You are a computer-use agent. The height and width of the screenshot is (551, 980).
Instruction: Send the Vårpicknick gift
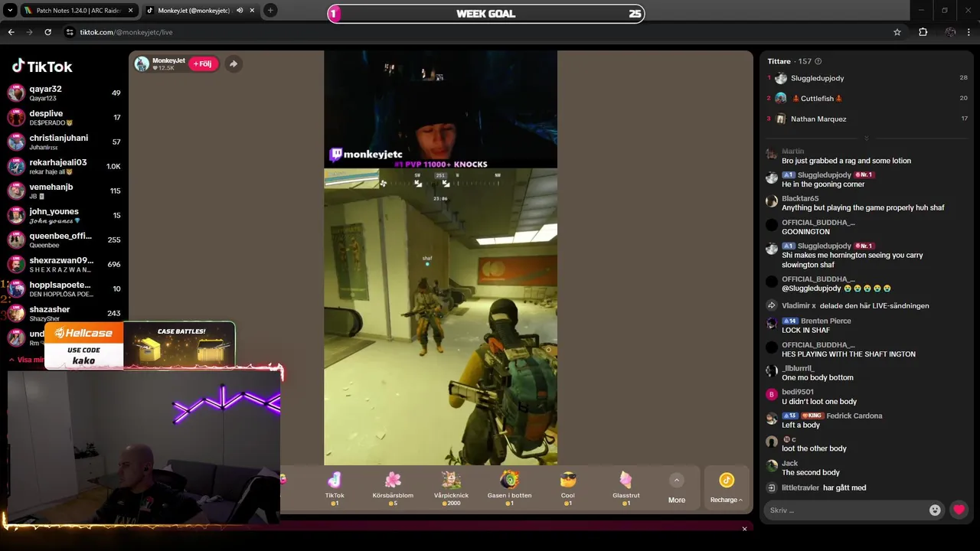pos(451,487)
